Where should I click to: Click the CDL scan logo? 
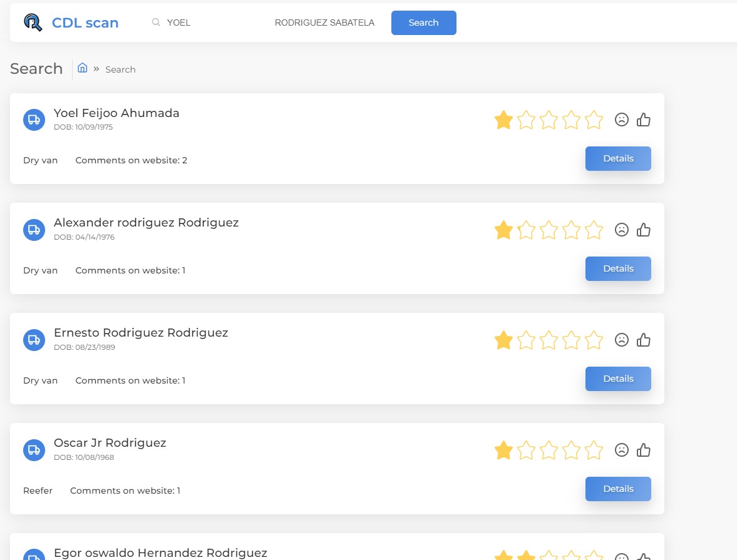click(x=71, y=23)
